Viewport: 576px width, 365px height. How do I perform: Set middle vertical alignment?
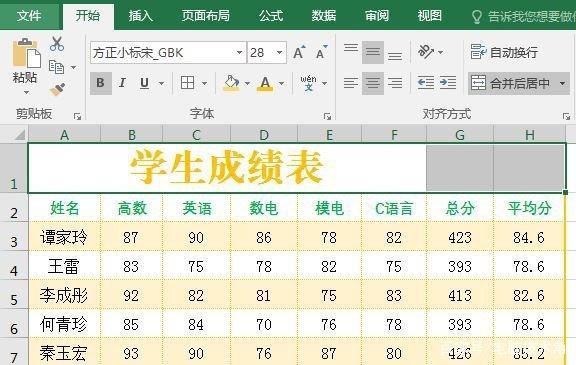(372, 52)
